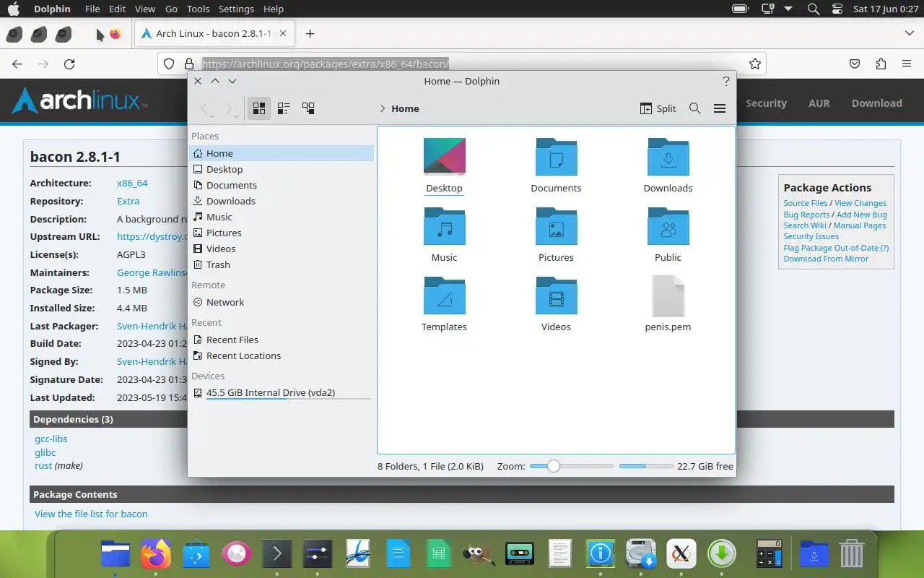Open the Extra repository link
Viewport: 924px width, 578px height.
(x=128, y=201)
